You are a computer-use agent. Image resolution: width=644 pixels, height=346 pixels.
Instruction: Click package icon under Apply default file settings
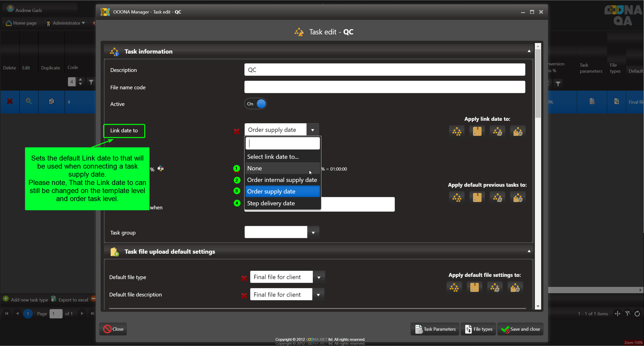(x=474, y=287)
